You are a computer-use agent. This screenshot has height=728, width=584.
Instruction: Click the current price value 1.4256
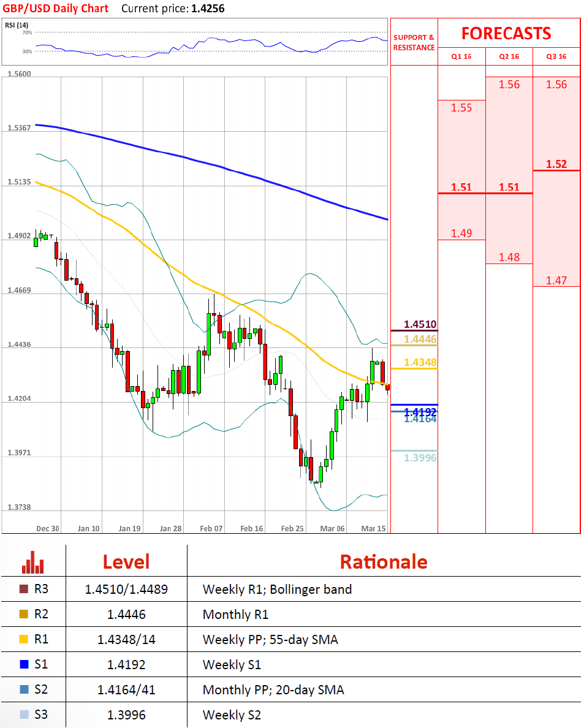(208, 9)
